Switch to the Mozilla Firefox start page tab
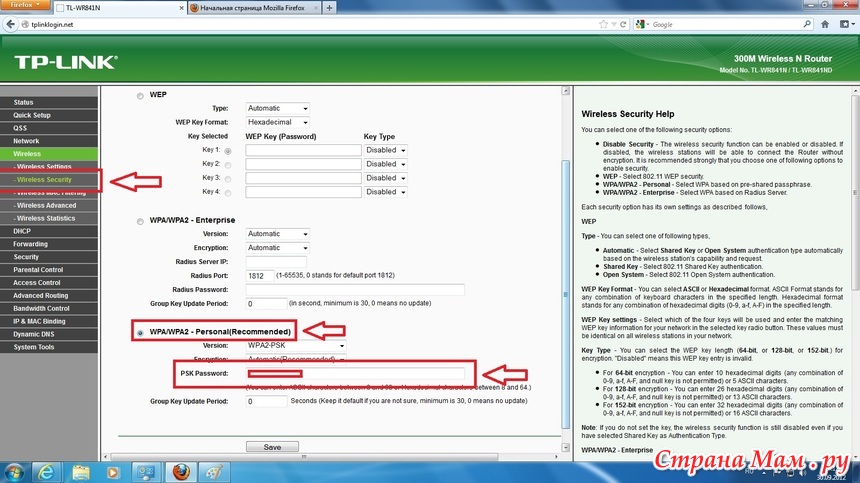This screenshot has width=860, height=483. pos(254,8)
